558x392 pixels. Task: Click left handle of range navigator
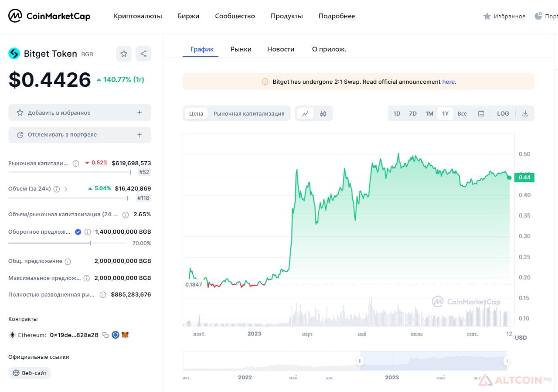tap(360, 361)
